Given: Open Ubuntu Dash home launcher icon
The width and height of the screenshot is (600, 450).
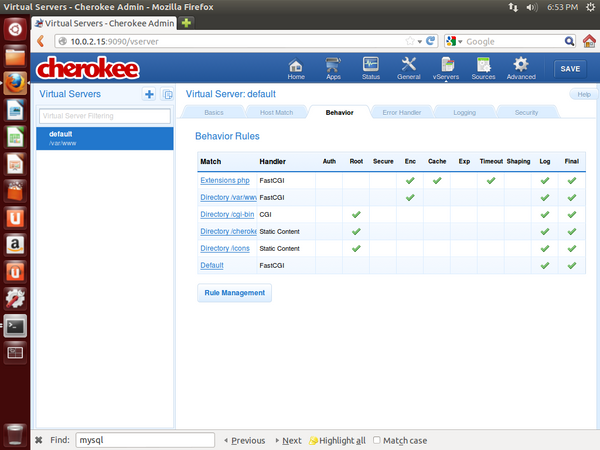Looking at the screenshot, I should point(15,29).
